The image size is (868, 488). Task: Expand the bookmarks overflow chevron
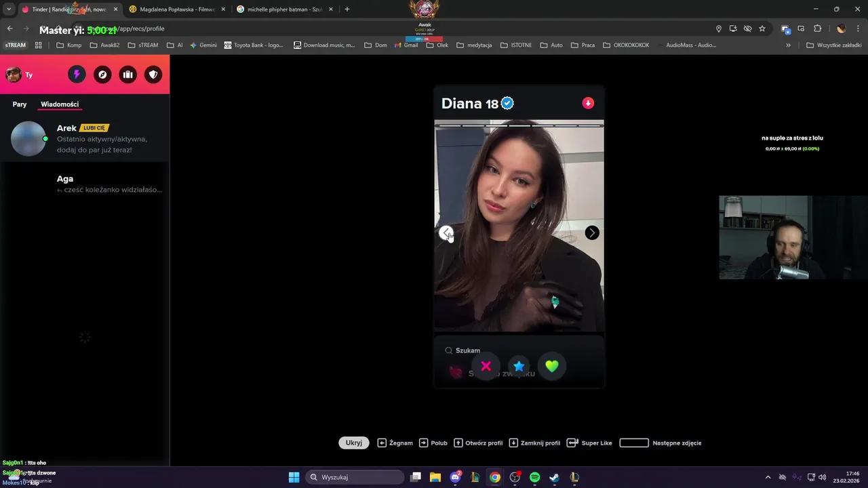pyautogui.click(x=788, y=45)
